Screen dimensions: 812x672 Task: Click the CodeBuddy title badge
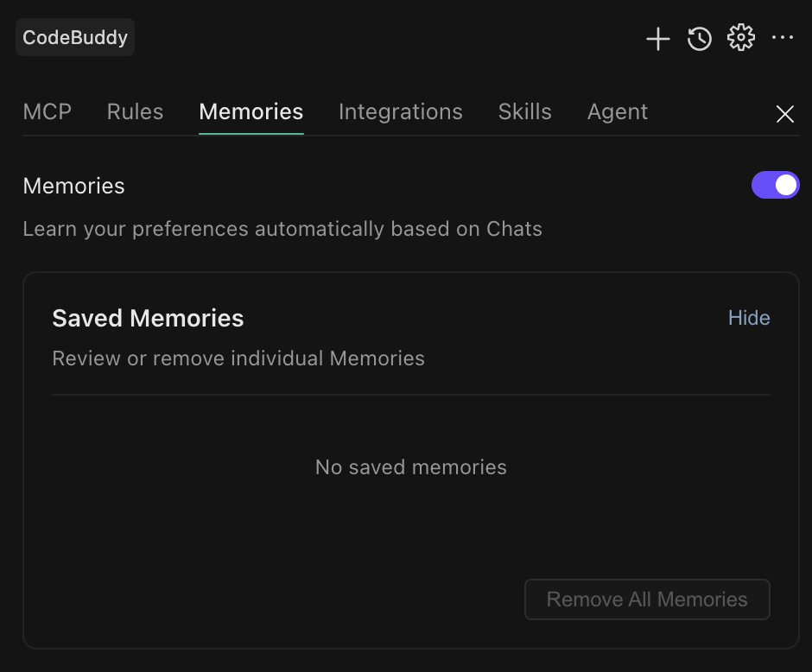click(x=75, y=38)
